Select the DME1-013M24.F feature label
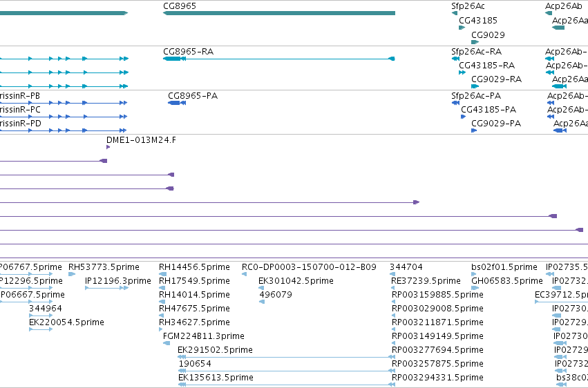 (x=141, y=140)
